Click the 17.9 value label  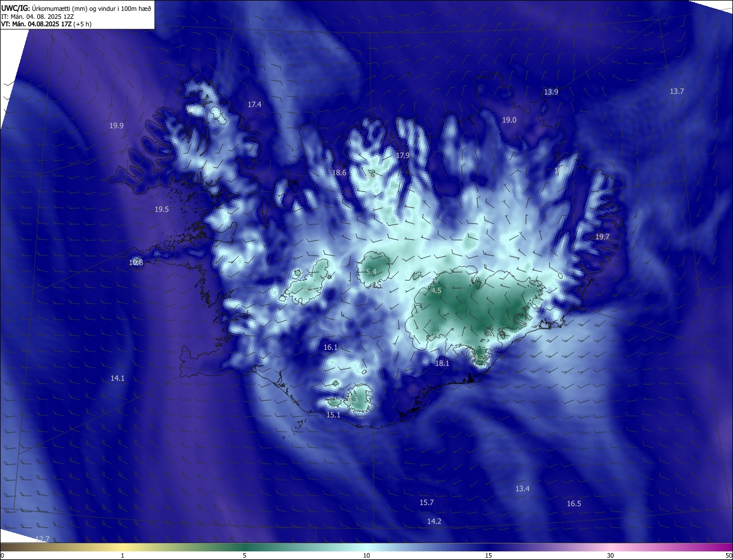coord(403,156)
